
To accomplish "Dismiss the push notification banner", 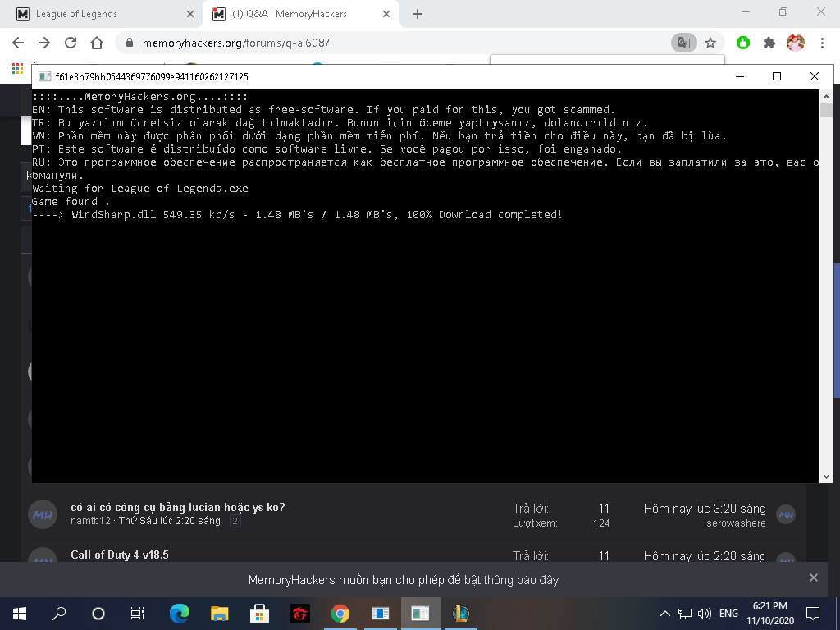I will coord(813,577).
